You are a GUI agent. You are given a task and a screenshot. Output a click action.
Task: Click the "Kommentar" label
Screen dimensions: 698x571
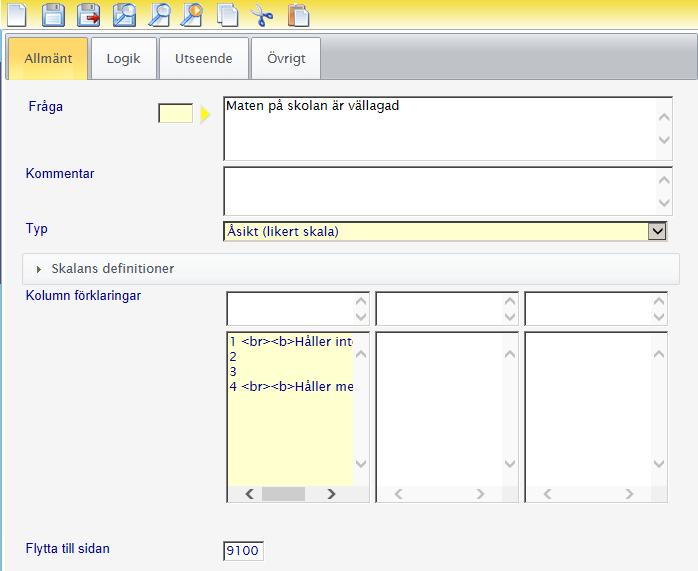click(60, 173)
